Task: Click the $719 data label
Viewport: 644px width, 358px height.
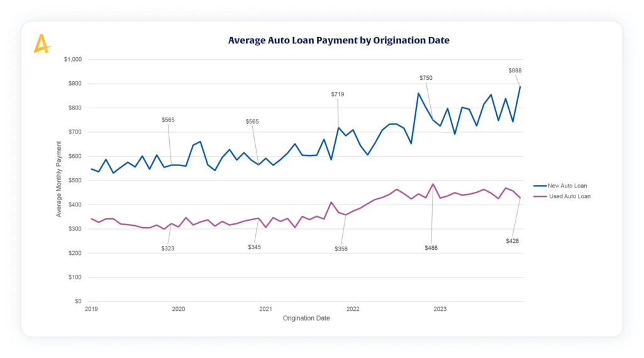Action: click(x=338, y=94)
